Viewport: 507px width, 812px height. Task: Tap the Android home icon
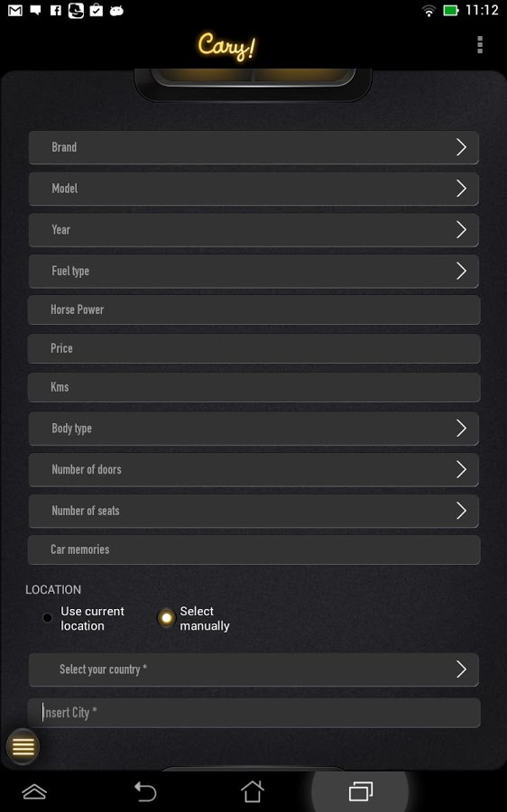coord(253,791)
